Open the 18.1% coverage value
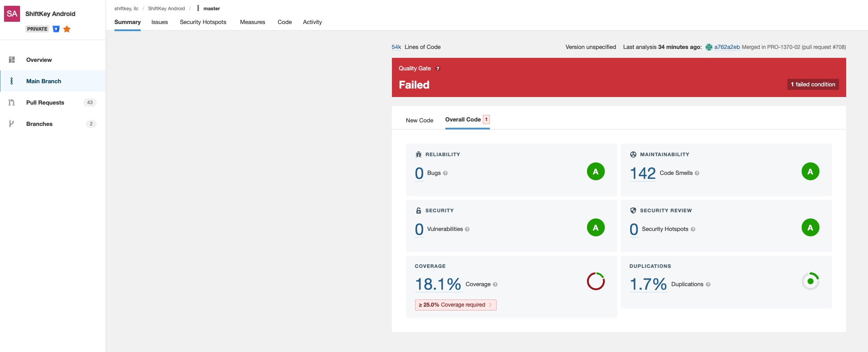Screen dimensions: 868x352 [x=438, y=284]
